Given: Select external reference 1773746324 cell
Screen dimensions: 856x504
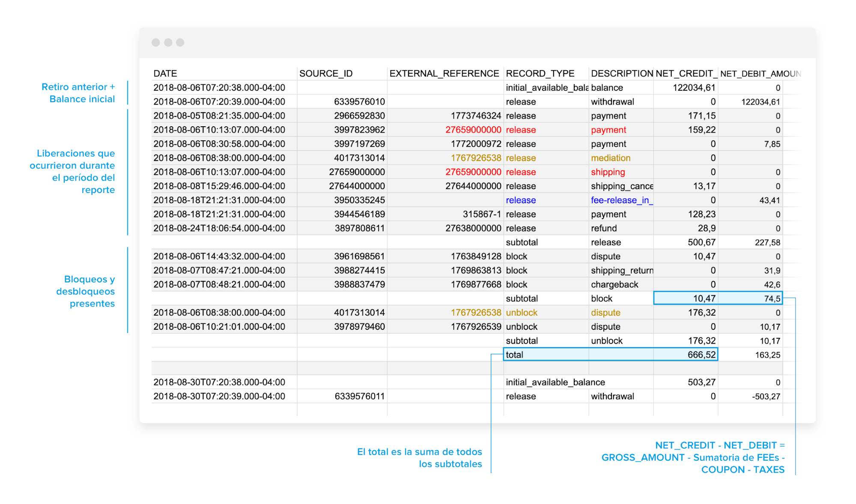Looking at the screenshot, I should (445, 116).
